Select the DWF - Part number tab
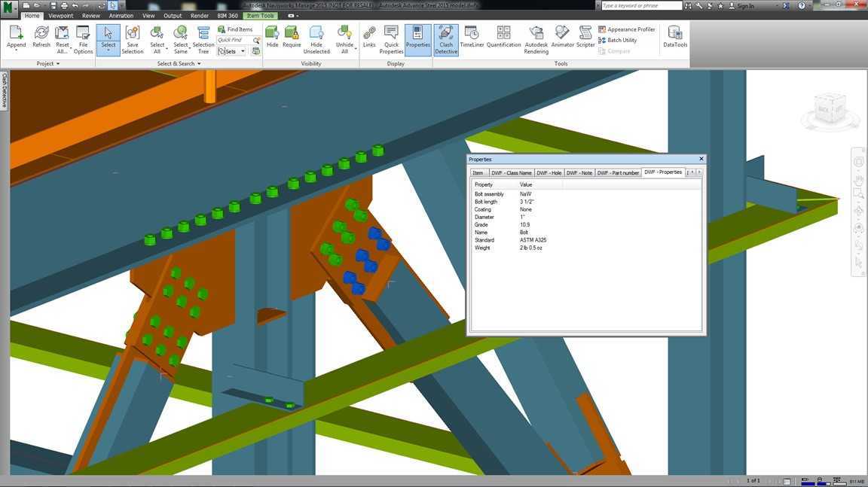The height and width of the screenshot is (487, 868). (618, 173)
